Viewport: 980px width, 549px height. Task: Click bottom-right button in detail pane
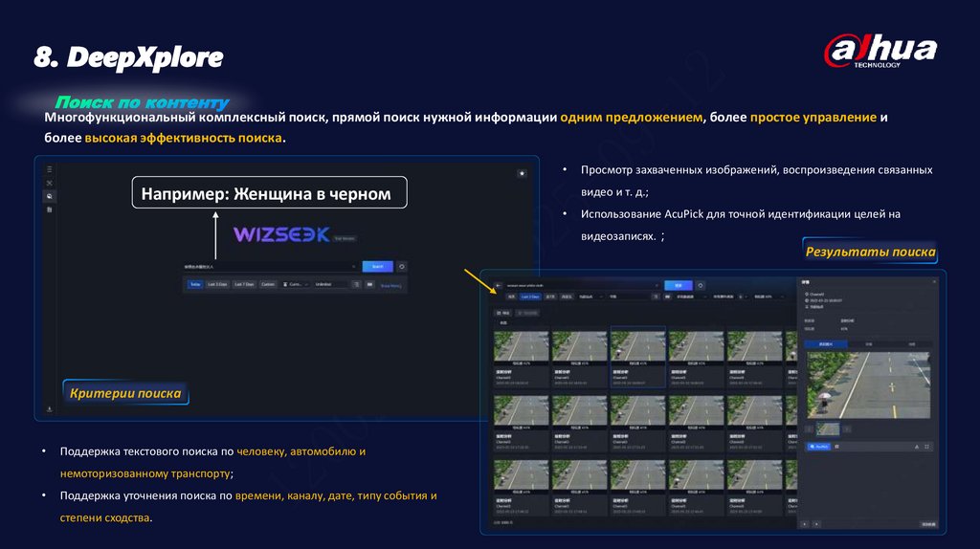(928, 525)
